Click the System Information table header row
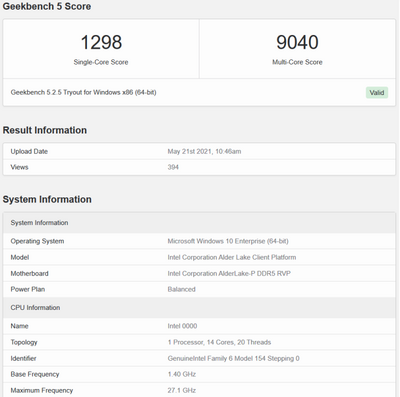 199,223
